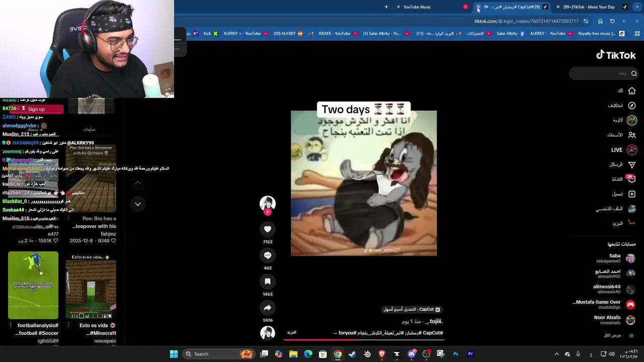Viewport: 644px width, 362px height.
Task: Click the TikTok logo
Action: (616, 55)
